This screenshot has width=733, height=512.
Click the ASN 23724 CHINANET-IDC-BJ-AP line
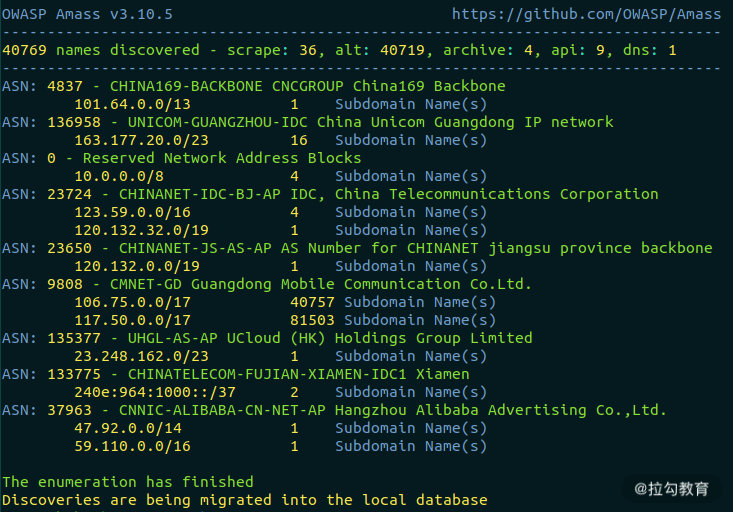(330, 194)
